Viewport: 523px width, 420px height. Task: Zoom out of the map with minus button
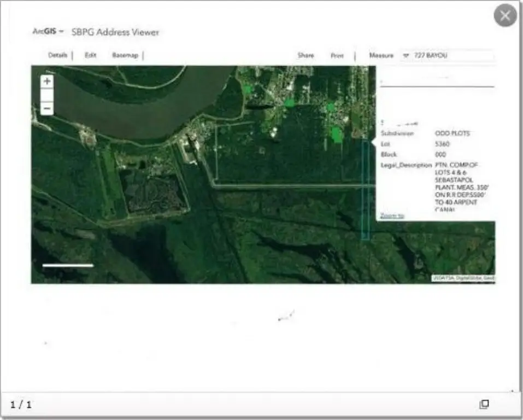click(48, 109)
